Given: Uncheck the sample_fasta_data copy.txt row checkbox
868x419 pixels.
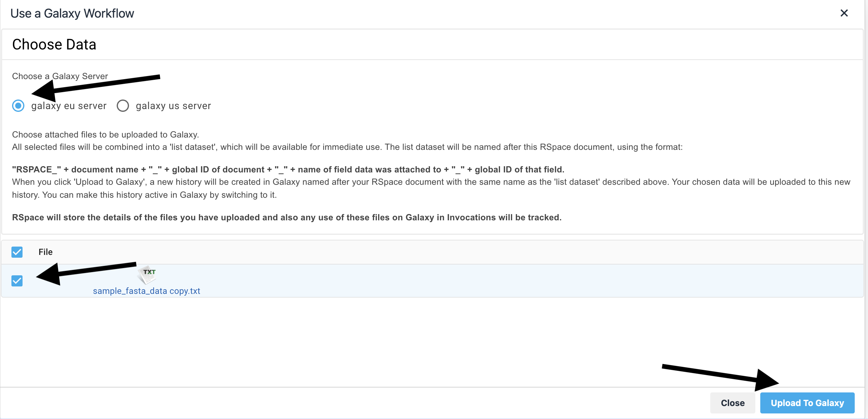Looking at the screenshot, I should (17, 281).
